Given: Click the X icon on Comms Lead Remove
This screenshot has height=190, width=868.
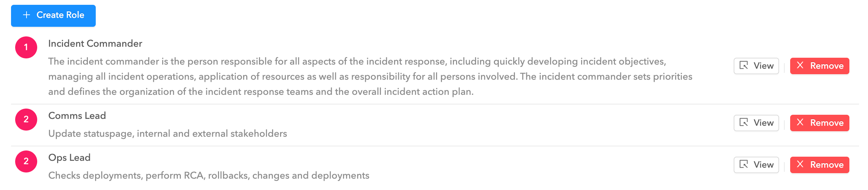Looking at the screenshot, I should 800,122.
